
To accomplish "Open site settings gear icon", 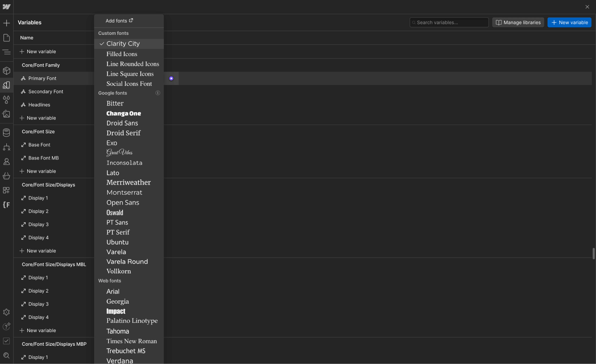I will 6,312.
